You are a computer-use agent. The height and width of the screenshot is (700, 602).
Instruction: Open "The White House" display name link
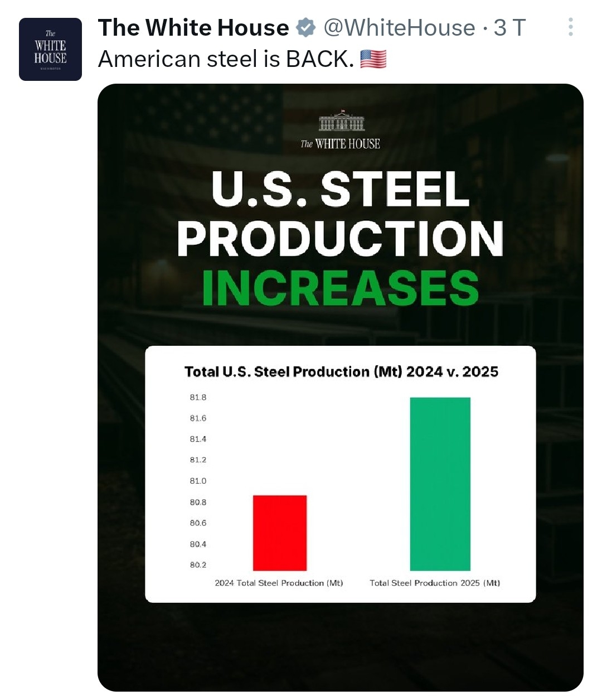(x=193, y=27)
